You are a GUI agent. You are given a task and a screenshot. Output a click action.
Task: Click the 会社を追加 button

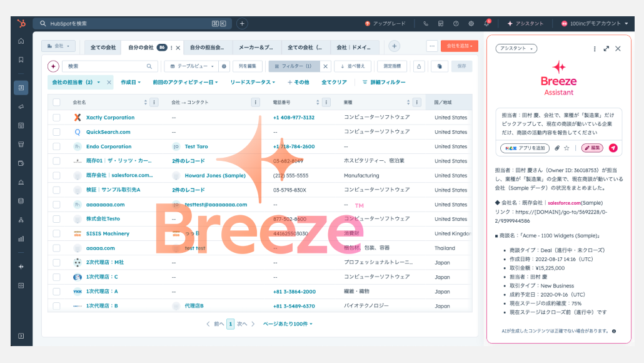(459, 46)
